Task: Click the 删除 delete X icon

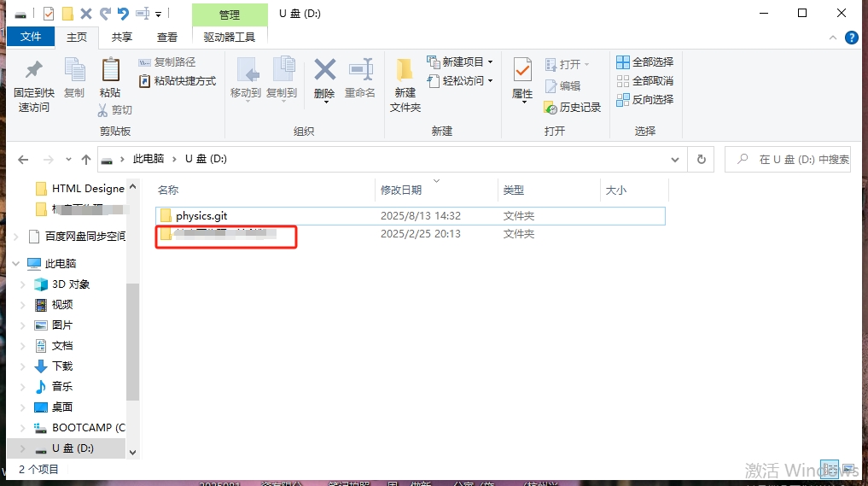Action: coord(324,70)
